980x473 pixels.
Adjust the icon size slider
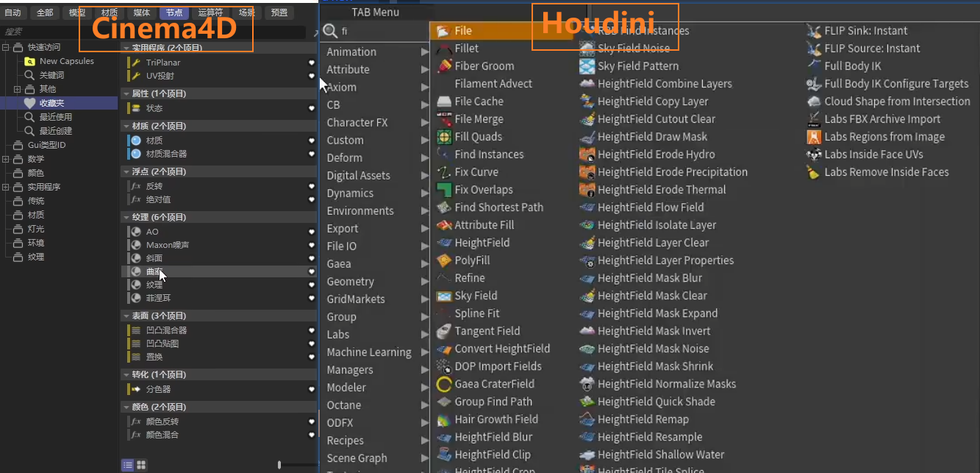(279, 465)
